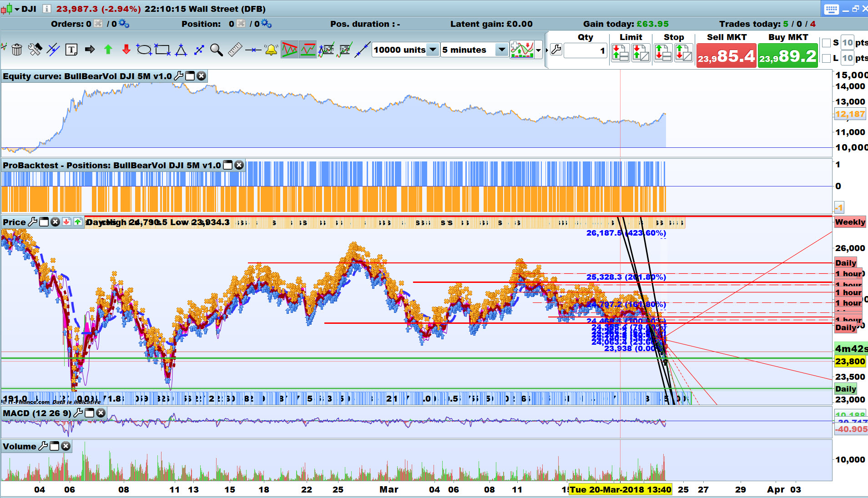Image resolution: width=868 pixels, height=498 pixels.
Task: Click the Position close X icon
Action: click(x=241, y=24)
